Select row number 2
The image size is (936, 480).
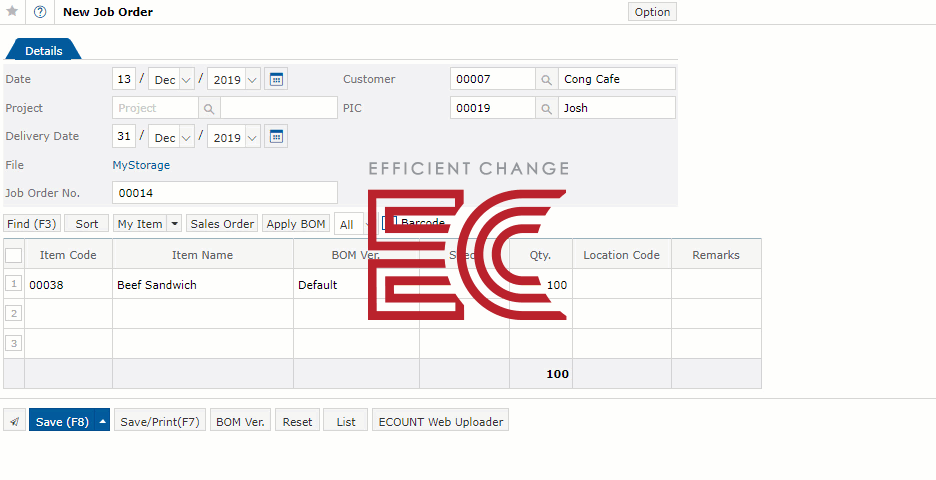(x=14, y=313)
